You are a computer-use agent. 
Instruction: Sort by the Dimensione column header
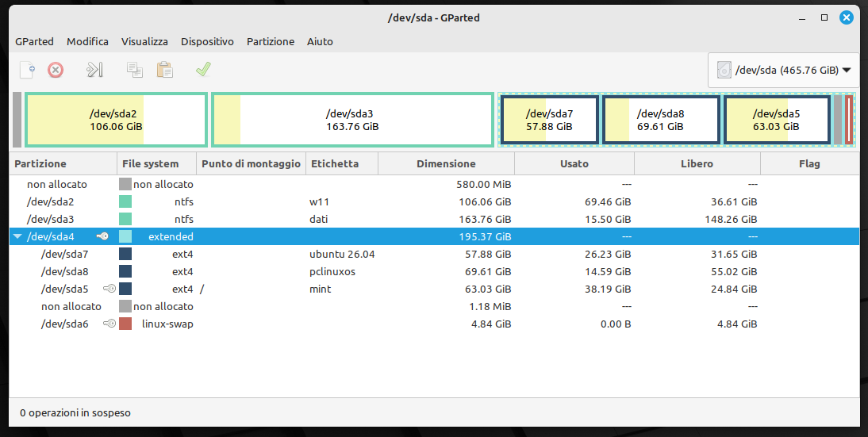[x=446, y=163]
